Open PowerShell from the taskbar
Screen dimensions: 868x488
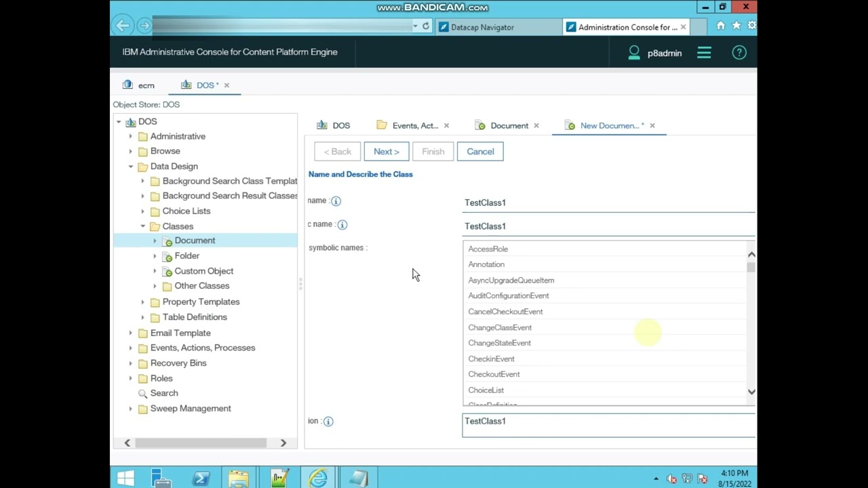point(201,479)
